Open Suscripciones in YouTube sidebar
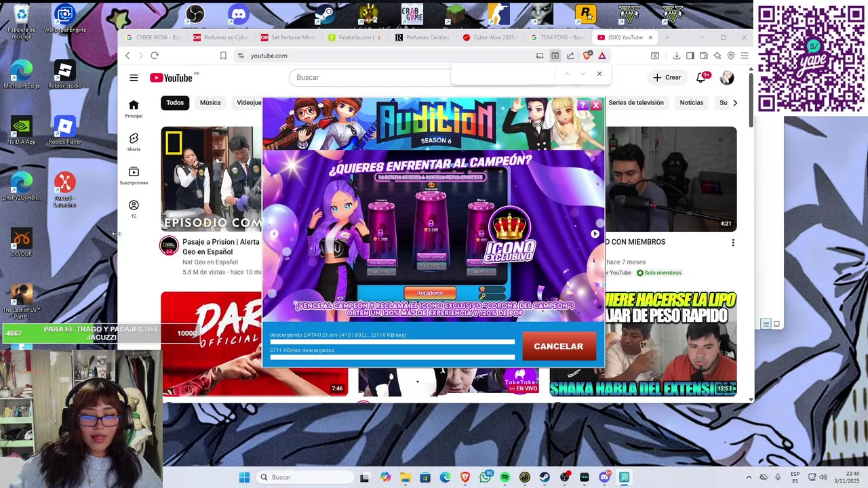The image size is (868, 488). tap(134, 176)
